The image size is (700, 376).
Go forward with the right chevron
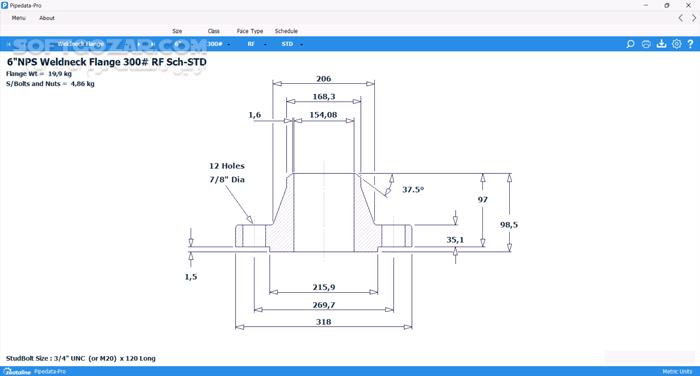coord(694,18)
